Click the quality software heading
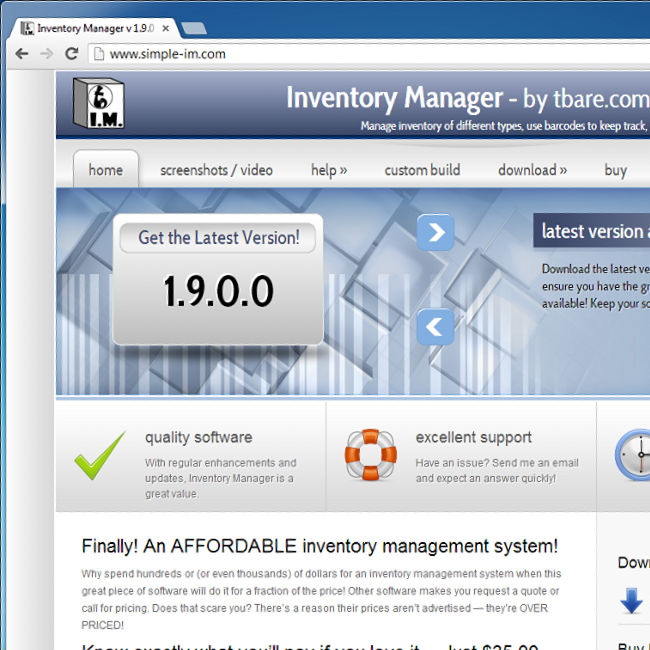Image resolution: width=650 pixels, height=650 pixels. (x=199, y=438)
